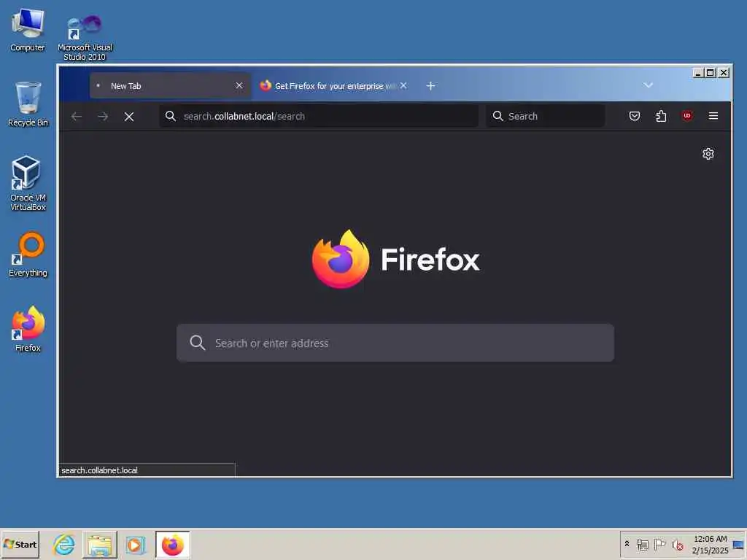
Task: Open the network tray icon
Action: [x=643, y=544]
